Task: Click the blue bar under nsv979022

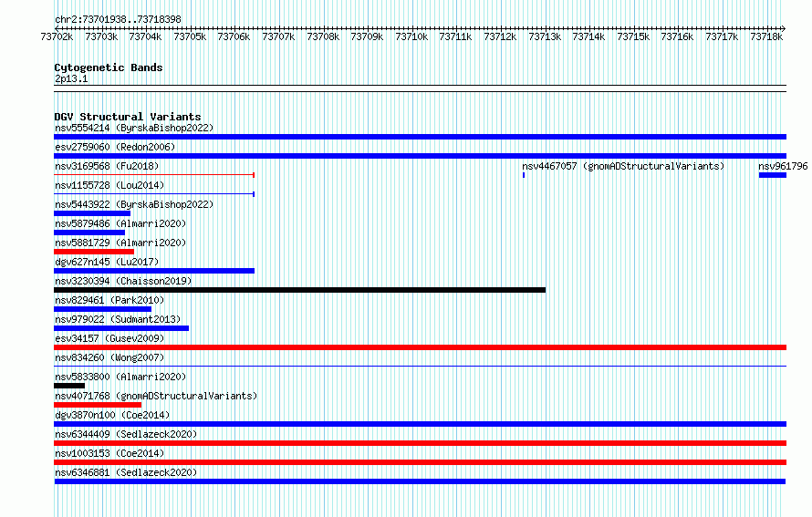Action: [121, 328]
